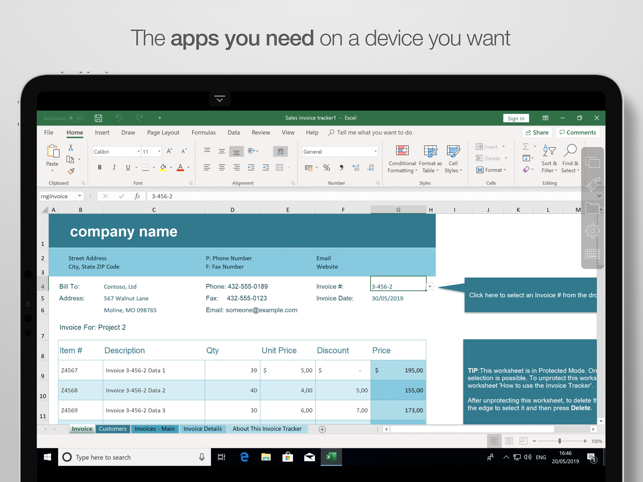
Task: Click the Clear eraser icon
Action: pyautogui.click(x=526, y=170)
